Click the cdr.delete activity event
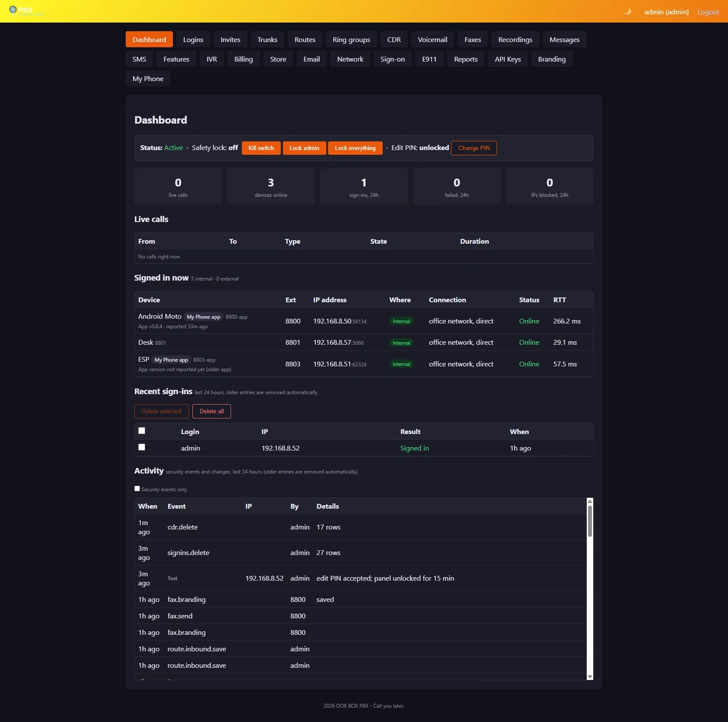The width and height of the screenshot is (728, 722). click(182, 527)
